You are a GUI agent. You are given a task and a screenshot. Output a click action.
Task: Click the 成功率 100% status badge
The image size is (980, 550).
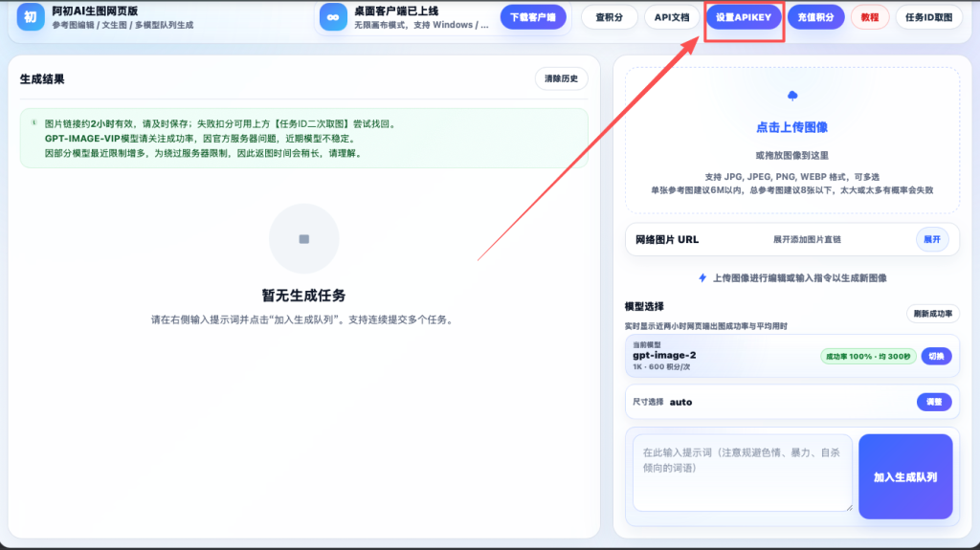[x=868, y=356]
